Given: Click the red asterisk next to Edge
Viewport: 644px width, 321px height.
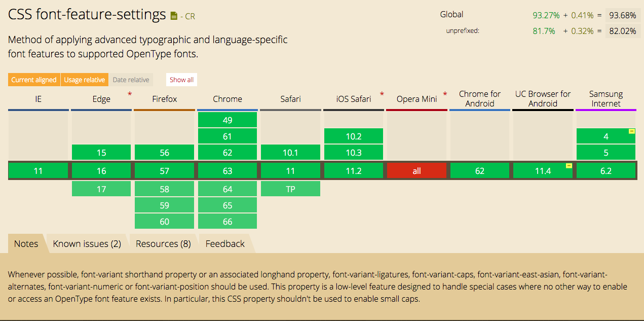Looking at the screenshot, I should [130, 94].
